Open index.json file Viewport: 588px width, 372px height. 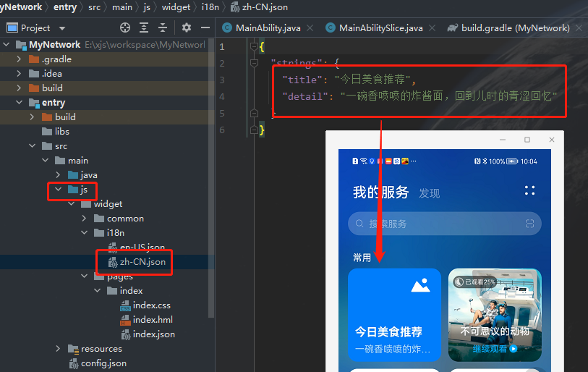148,334
